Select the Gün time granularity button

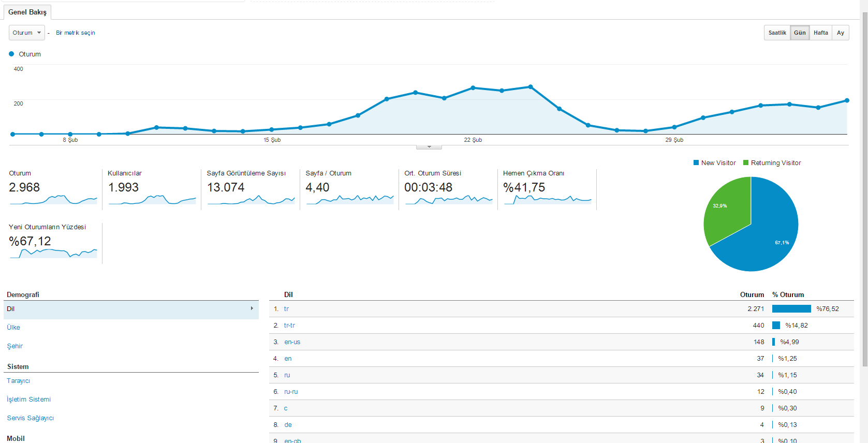800,33
